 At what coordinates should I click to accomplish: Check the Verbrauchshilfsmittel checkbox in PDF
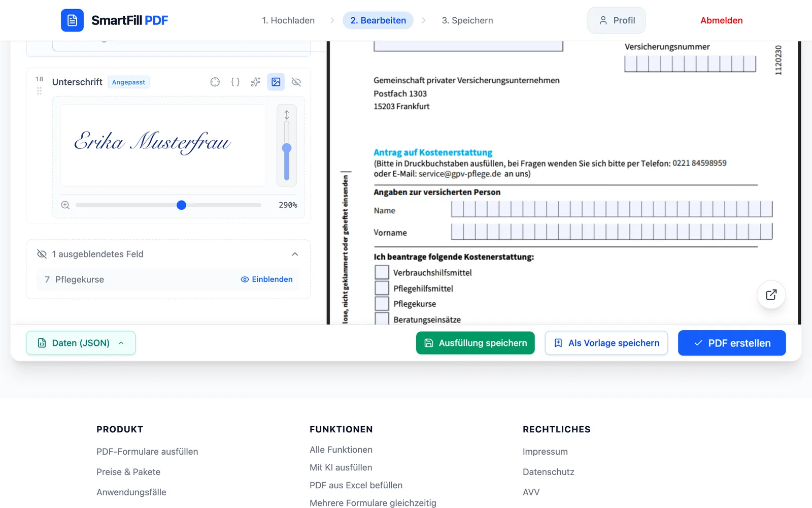click(x=382, y=272)
